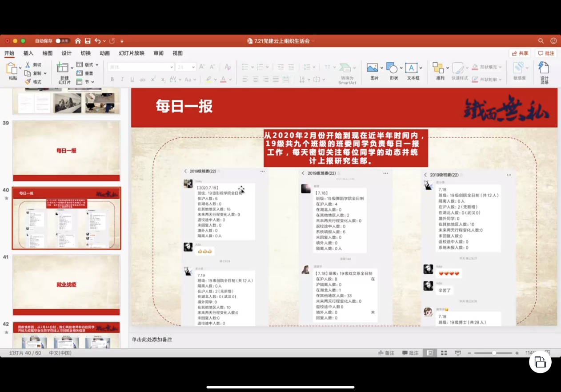Image resolution: width=561 pixels, height=392 pixels.
Task: Open the font name dropdown
Action: pos(171,67)
